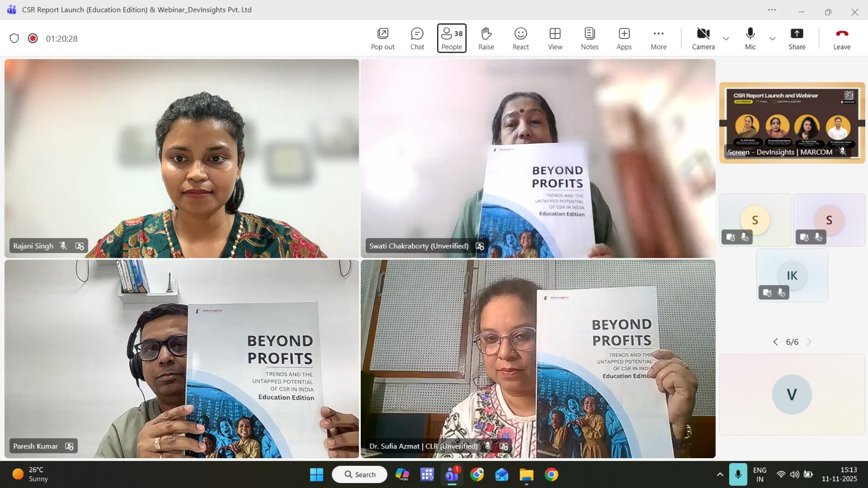Viewport: 868px width, 488px height.
Task: Click Rajani Singh muted microphone icon
Action: pos(63,246)
